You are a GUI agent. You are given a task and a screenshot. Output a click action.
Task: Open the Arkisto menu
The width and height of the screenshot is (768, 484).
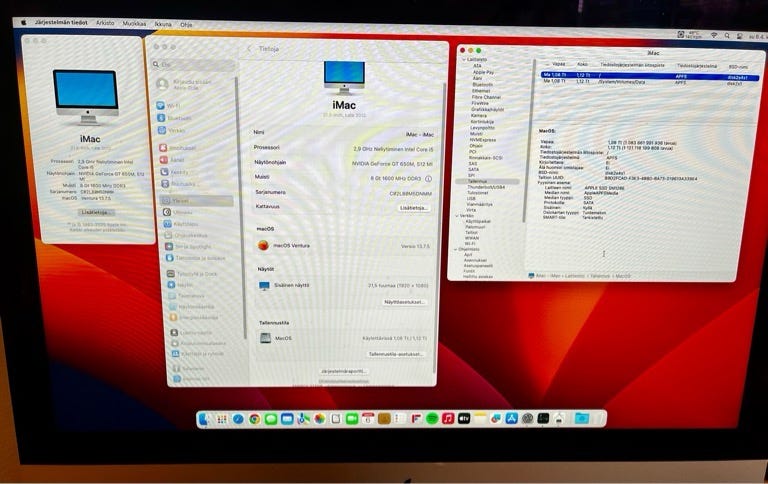click(x=105, y=23)
